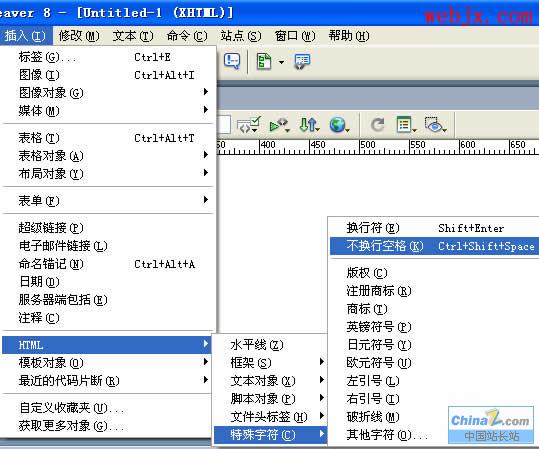
Task: Select 命名锚记(N) menu entry
Action: [108, 264]
